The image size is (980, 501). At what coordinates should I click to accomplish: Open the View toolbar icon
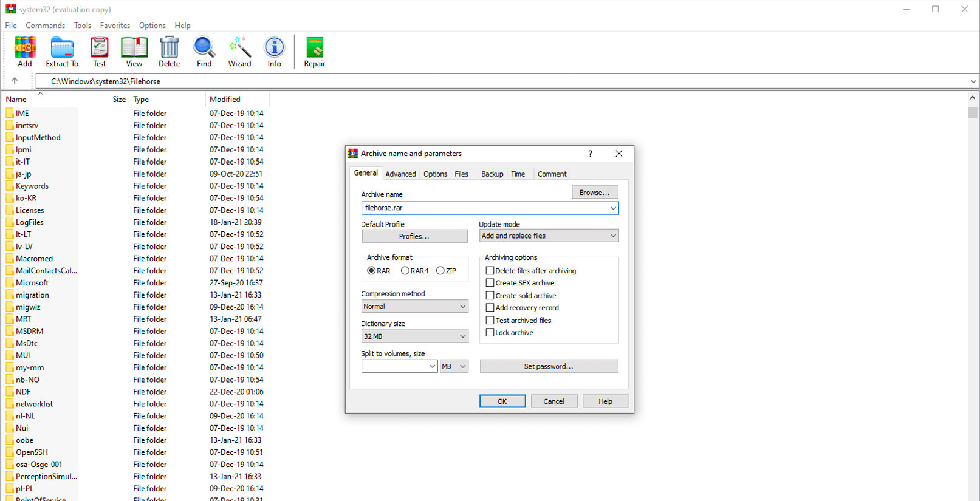click(x=134, y=48)
